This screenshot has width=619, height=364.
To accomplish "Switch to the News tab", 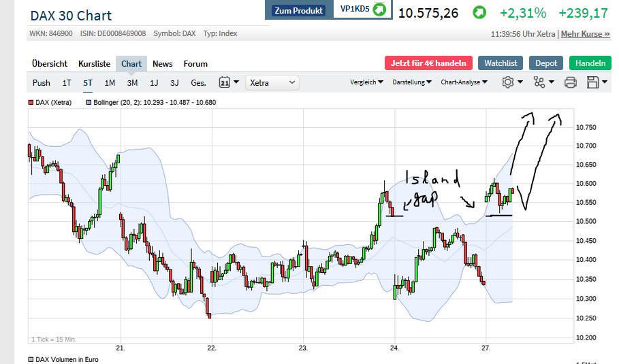I will [x=163, y=64].
